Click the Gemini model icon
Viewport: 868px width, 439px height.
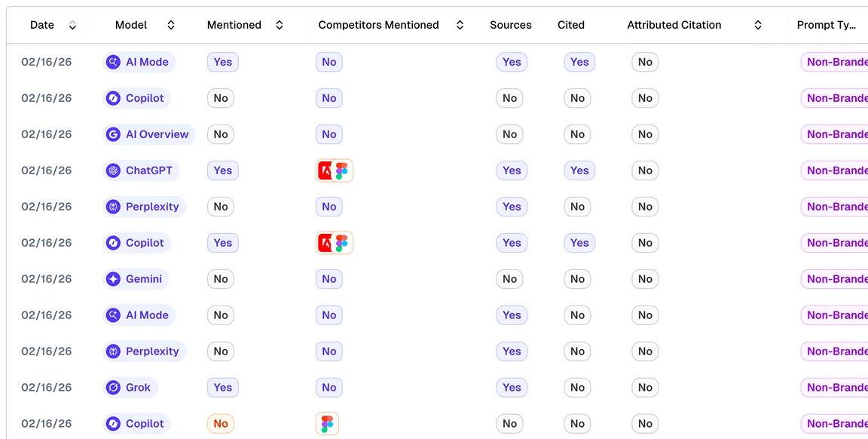(x=113, y=279)
